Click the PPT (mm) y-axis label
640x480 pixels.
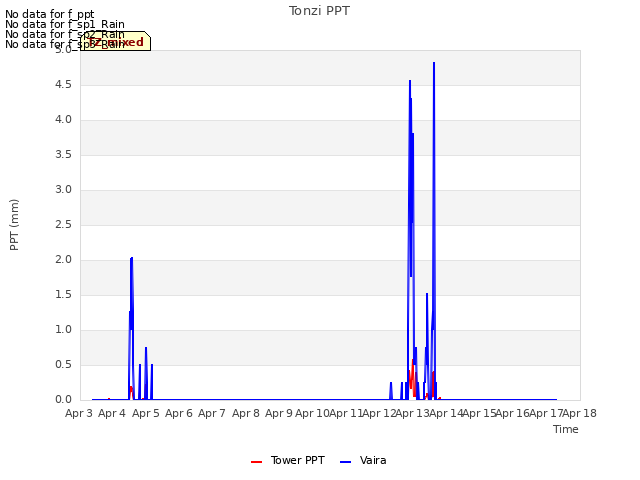pos(14,225)
